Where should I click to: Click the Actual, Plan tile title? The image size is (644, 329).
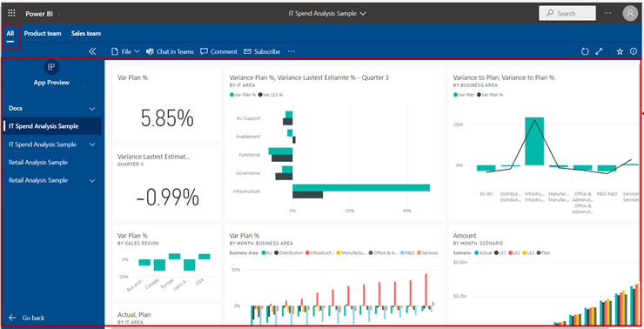pos(134,314)
